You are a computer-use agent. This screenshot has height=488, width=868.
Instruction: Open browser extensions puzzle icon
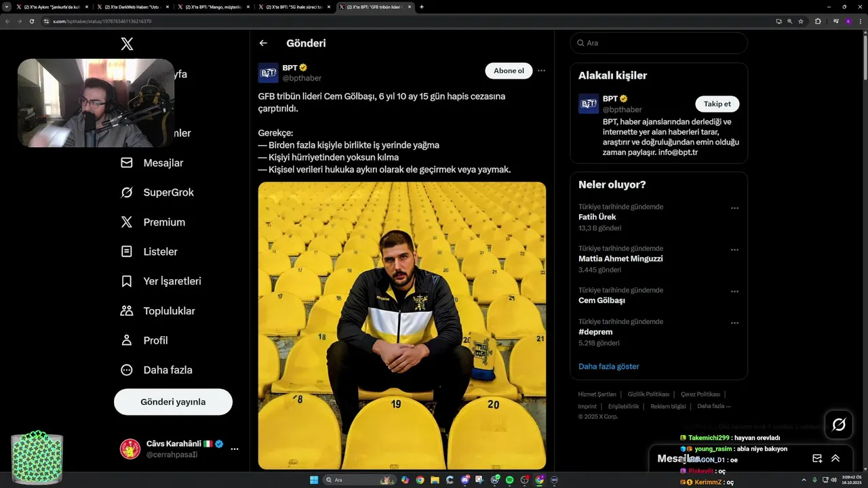coord(818,21)
